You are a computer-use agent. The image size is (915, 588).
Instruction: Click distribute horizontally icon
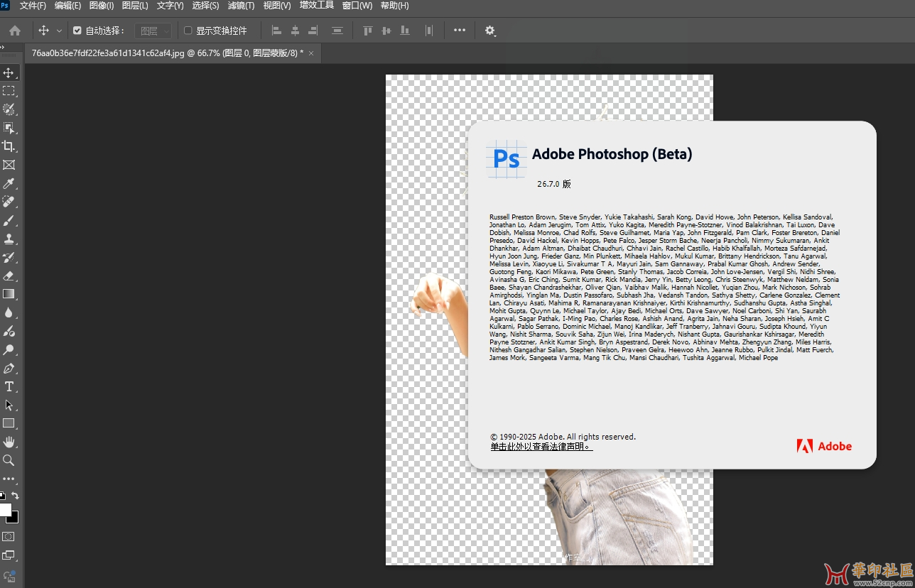tap(428, 31)
